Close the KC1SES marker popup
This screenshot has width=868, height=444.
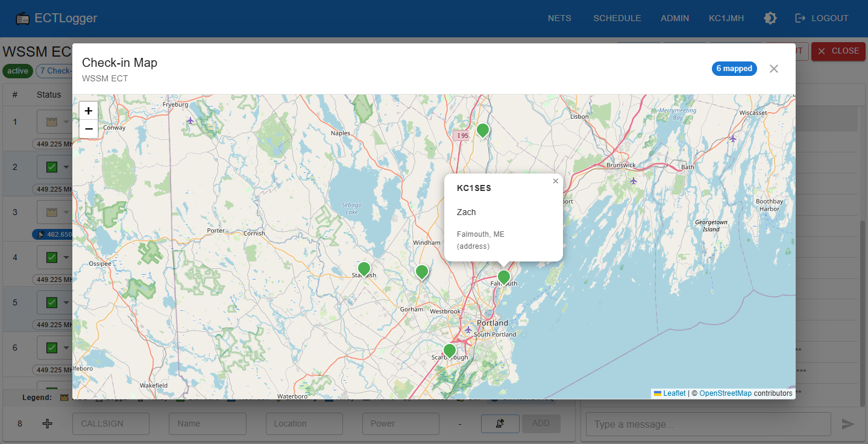[555, 181]
